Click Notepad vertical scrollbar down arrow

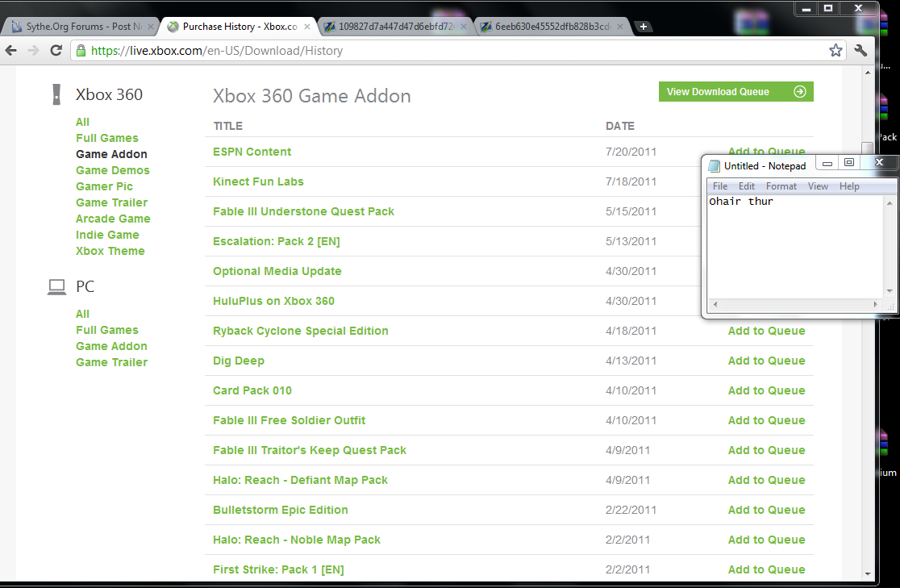tap(890, 291)
